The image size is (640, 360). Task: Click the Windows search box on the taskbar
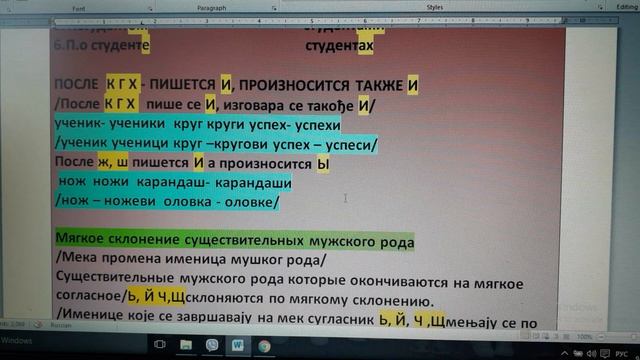pyautogui.click(x=73, y=341)
